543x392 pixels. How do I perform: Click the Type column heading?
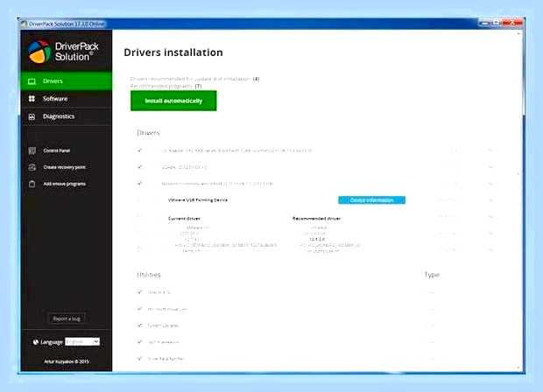tap(432, 275)
